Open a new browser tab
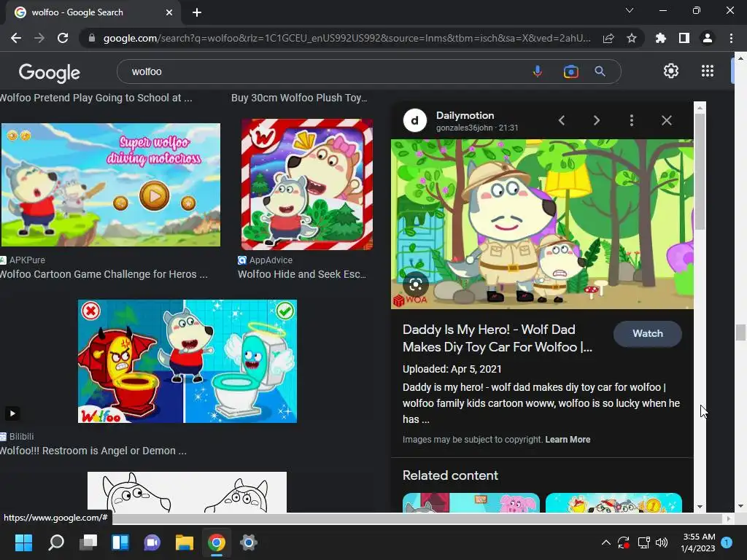The image size is (747, 560). pyautogui.click(x=197, y=13)
